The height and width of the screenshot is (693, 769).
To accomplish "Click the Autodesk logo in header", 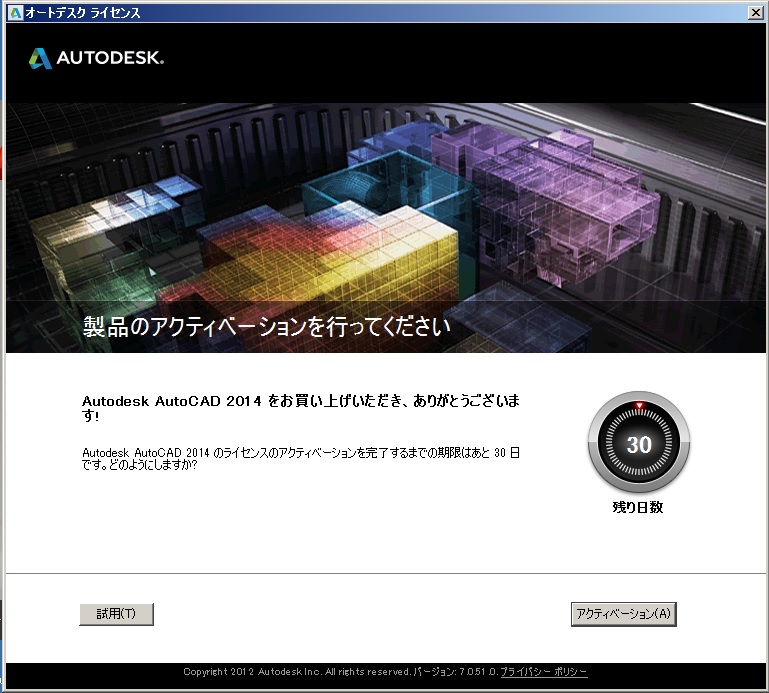I will click(96, 58).
